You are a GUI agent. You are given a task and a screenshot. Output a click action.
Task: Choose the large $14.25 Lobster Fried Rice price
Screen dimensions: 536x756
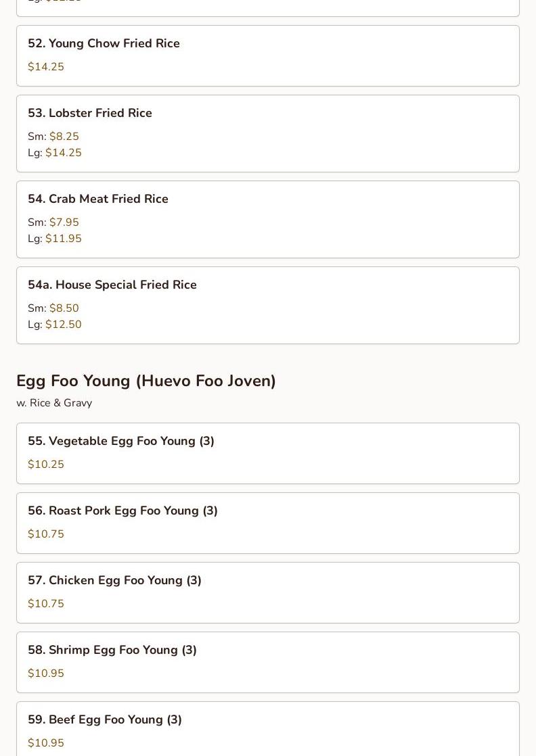coord(63,153)
